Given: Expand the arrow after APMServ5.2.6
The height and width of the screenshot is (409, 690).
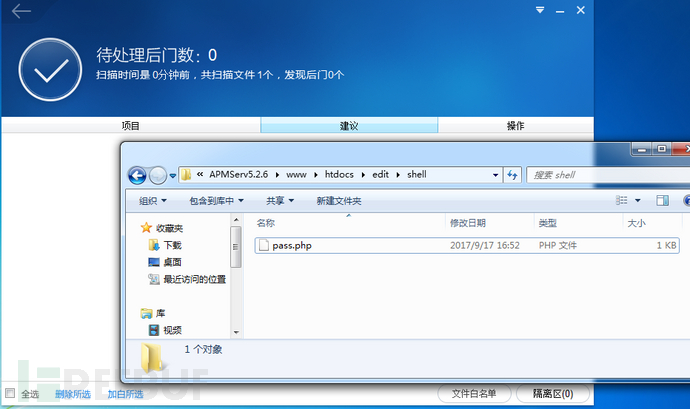Looking at the screenshot, I should [x=277, y=175].
